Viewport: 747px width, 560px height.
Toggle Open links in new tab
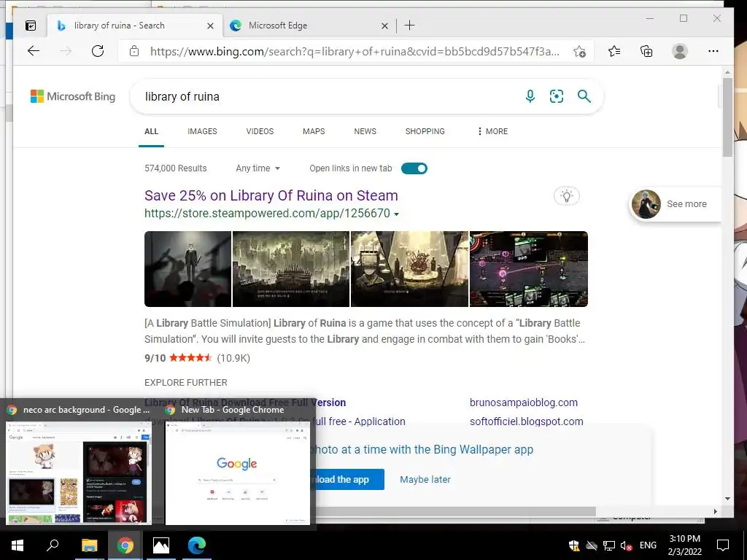(x=414, y=168)
